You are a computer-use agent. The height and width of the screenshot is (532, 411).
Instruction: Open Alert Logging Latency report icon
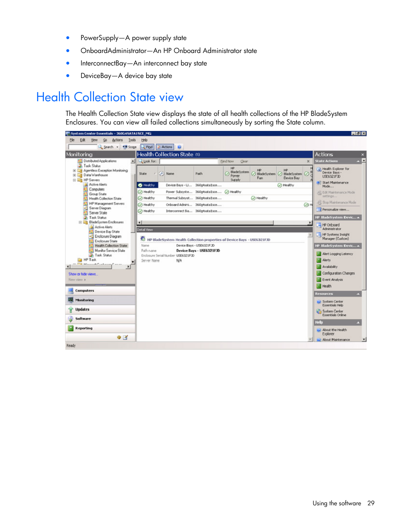(x=319, y=254)
